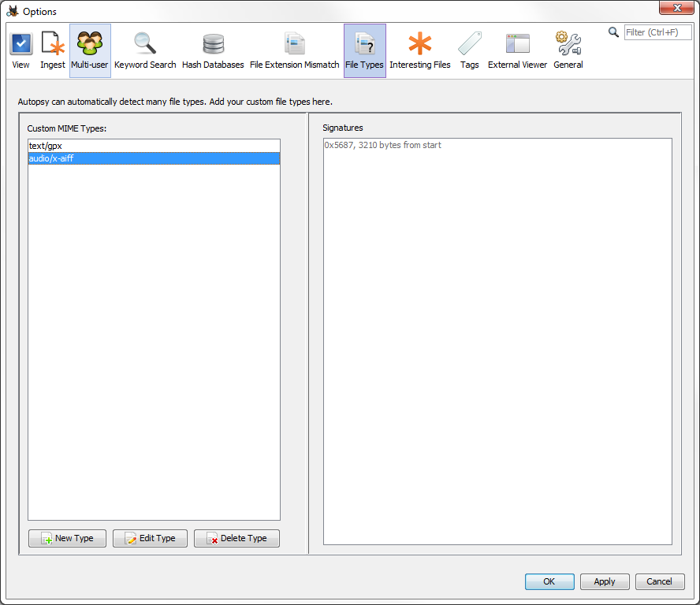Image resolution: width=700 pixels, height=605 pixels.
Task: Open Keyword Search options
Action: click(145, 50)
